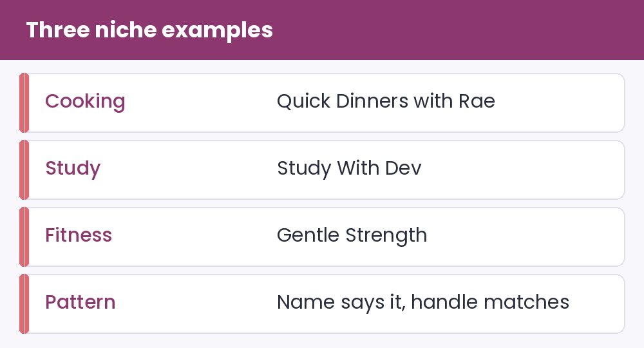This screenshot has width=644, height=348.
Task: Select the Study label
Action: (73, 168)
